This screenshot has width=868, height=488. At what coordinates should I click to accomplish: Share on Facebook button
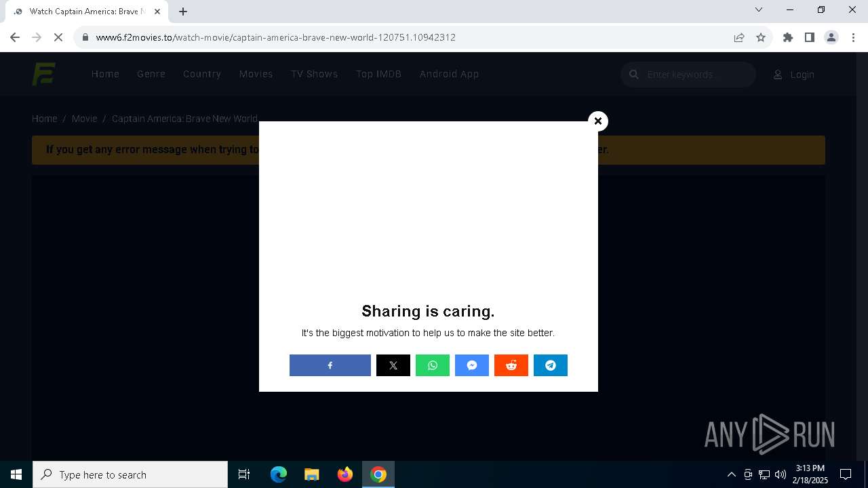[x=330, y=365]
